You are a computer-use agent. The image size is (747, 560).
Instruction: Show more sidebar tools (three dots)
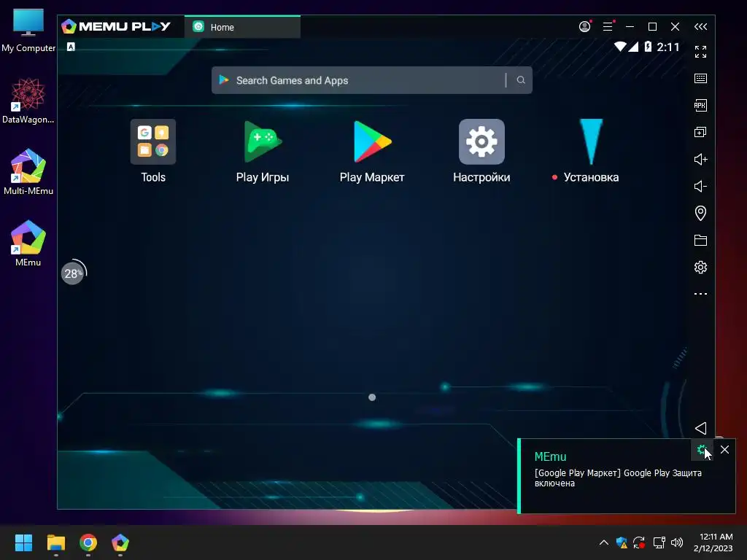pos(700,294)
